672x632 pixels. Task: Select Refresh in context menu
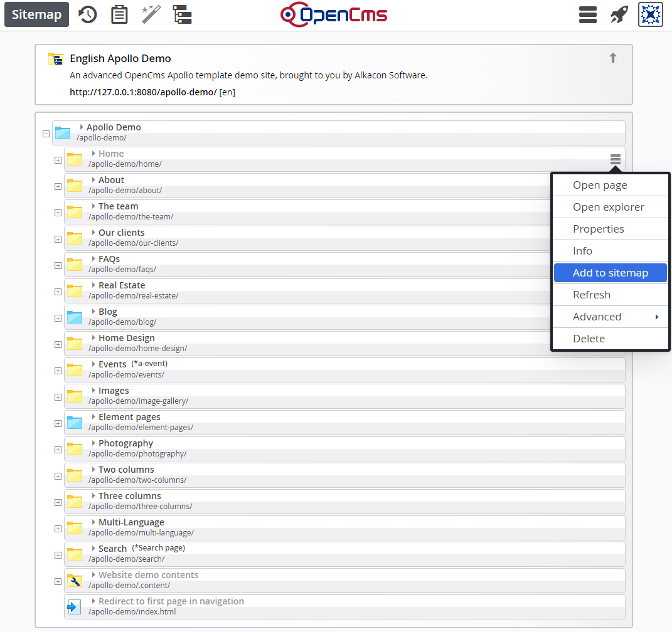click(x=611, y=295)
